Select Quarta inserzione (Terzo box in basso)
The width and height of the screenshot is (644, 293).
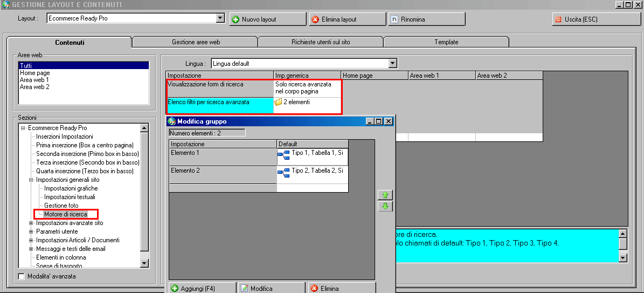point(85,171)
